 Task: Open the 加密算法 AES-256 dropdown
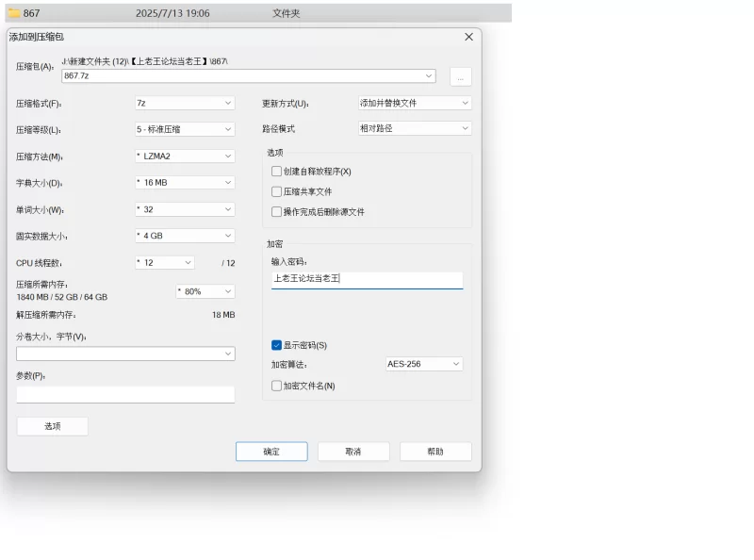[424, 364]
